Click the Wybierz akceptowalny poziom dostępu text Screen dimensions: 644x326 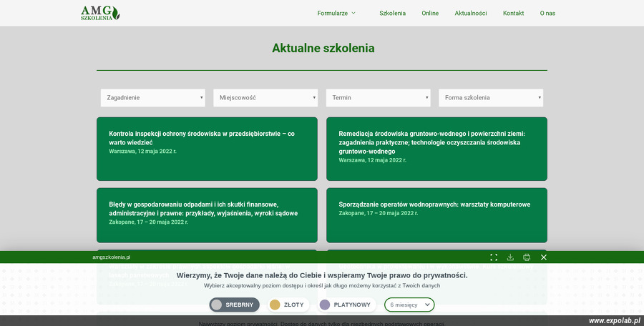tap(322, 285)
